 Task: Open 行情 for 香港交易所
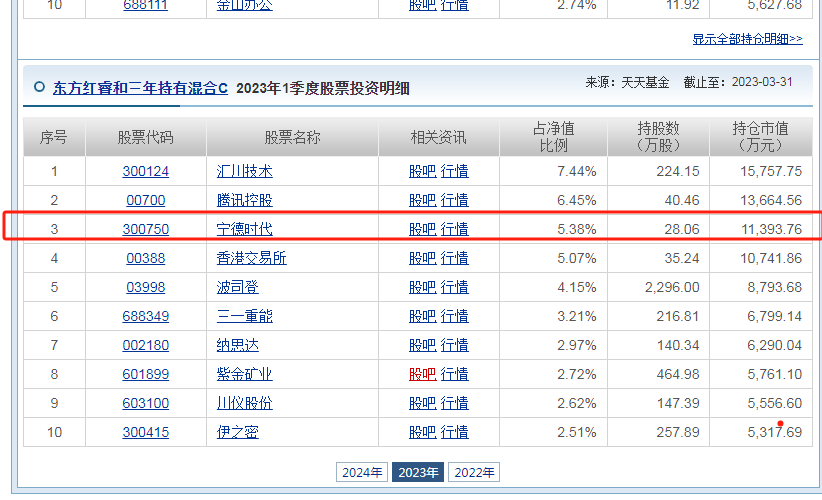point(455,258)
